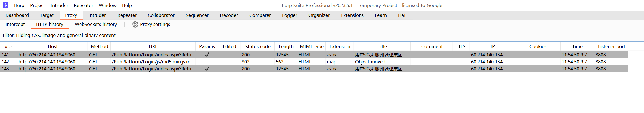Toggle sort arrow on the # column
The image size is (644, 113).
(11, 46)
